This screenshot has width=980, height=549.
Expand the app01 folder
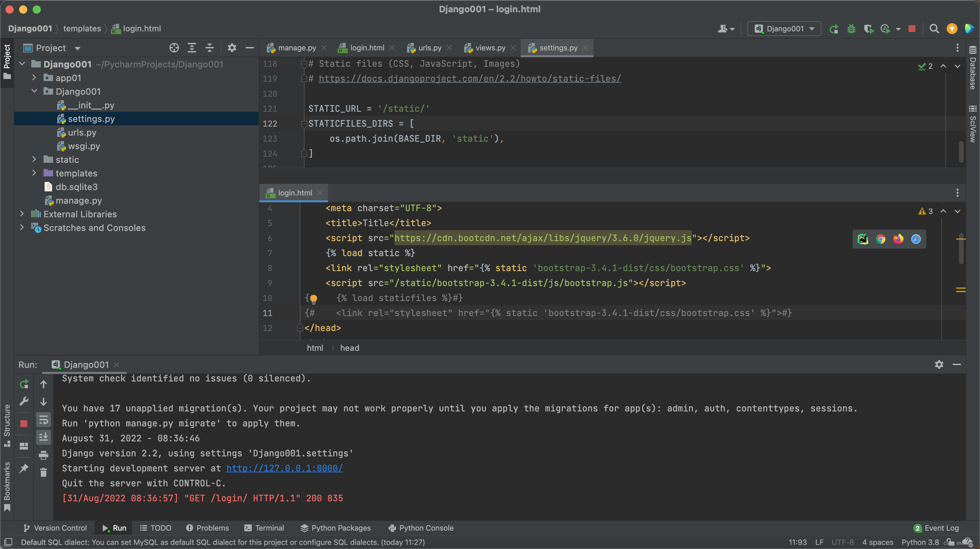(34, 78)
